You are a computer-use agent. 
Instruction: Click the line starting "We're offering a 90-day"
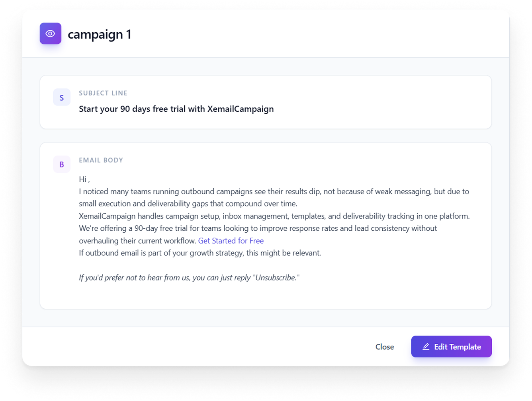pos(258,228)
